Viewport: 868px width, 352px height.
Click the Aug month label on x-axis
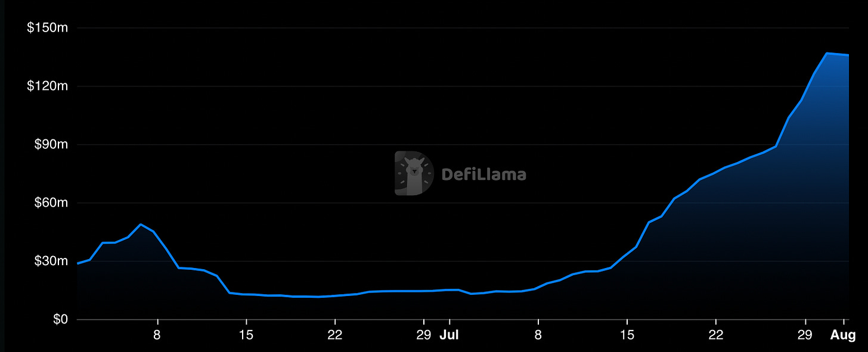pyautogui.click(x=843, y=335)
